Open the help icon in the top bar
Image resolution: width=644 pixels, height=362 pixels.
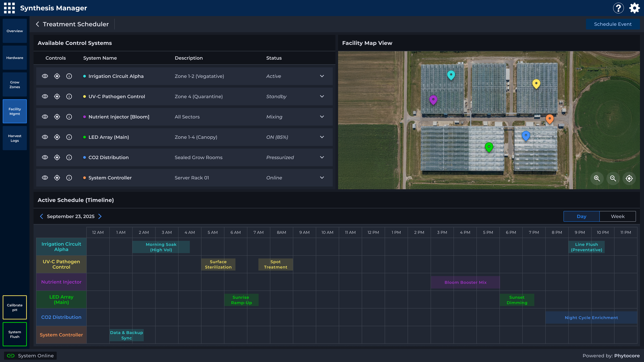[618, 8]
